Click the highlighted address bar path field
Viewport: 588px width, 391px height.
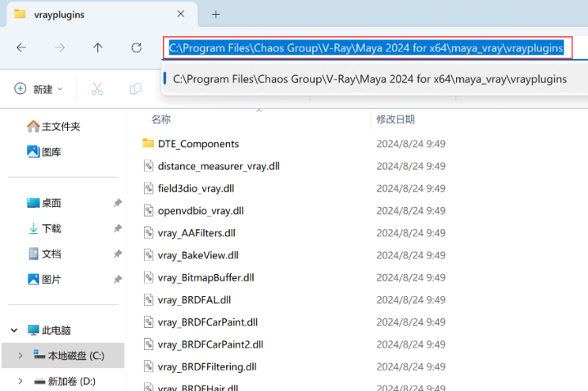pos(366,48)
